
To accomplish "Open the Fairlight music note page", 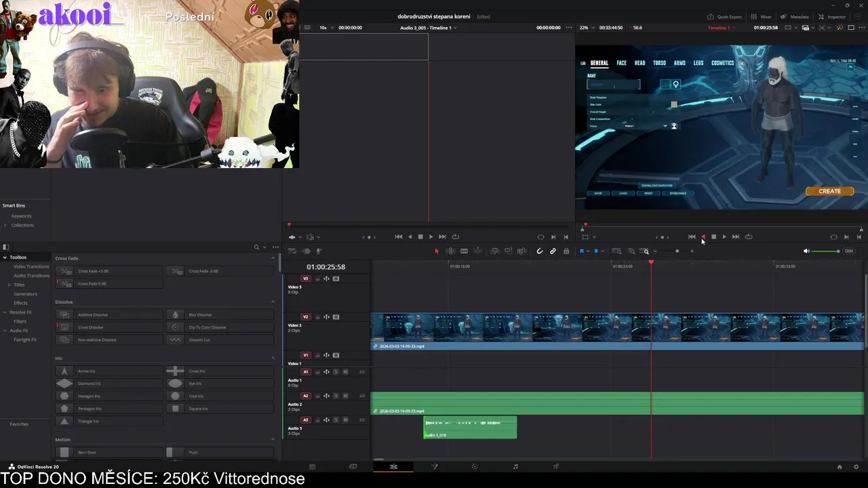I will coord(515,466).
